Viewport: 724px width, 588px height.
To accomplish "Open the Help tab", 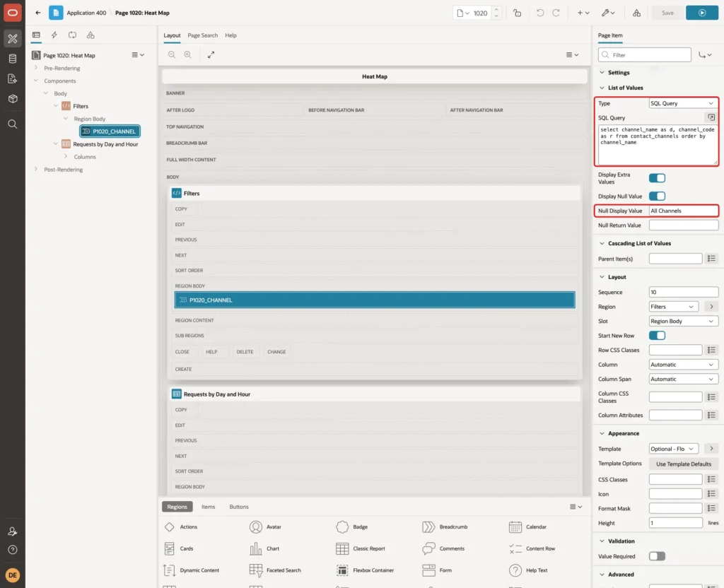I will (230, 35).
